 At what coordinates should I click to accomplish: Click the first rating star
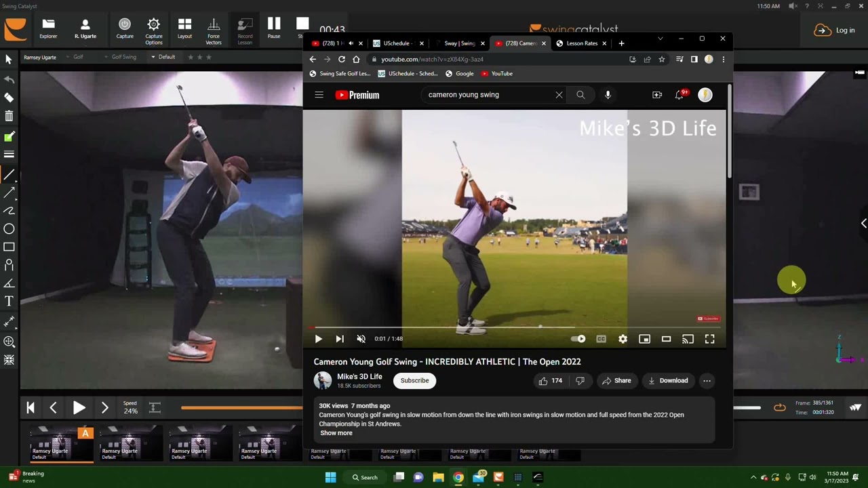190,57
